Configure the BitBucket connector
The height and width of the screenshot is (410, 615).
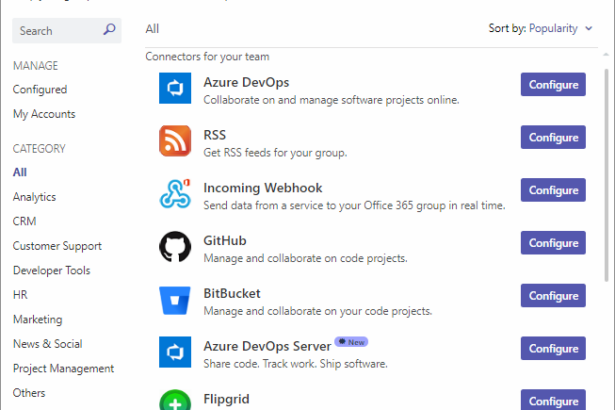[553, 296]
